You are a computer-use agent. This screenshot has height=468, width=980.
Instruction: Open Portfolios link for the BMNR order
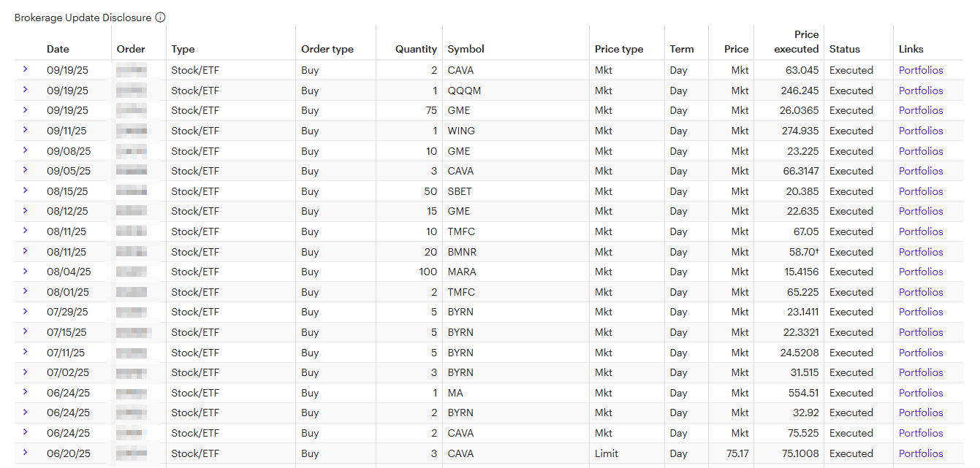tap(921, 252)
